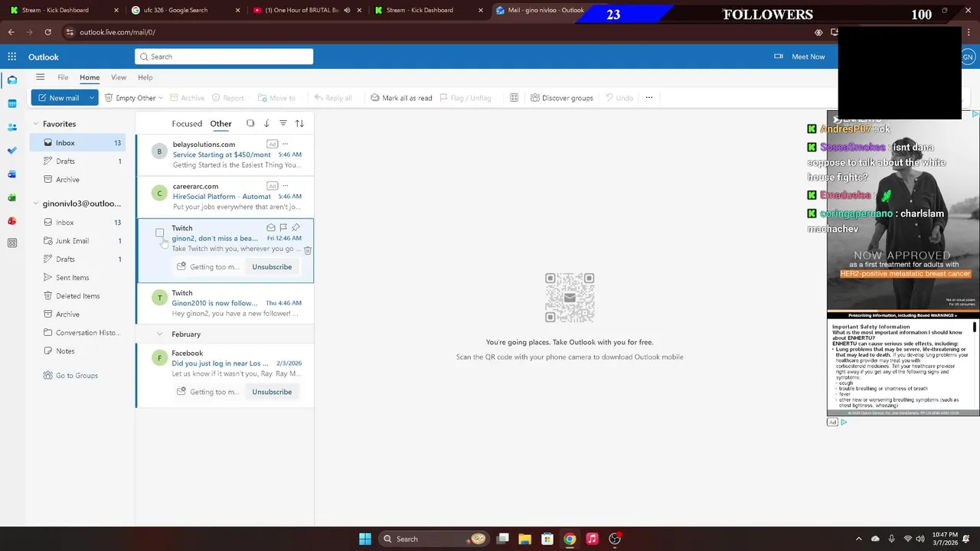Click the select-all messages icon beside Other
Image resolution: width=980 pixels, height=551 pixels.
[x=250, y=123]
